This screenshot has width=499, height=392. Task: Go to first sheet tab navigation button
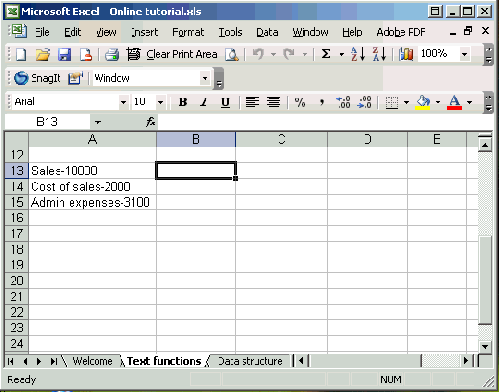pos(11,361)
